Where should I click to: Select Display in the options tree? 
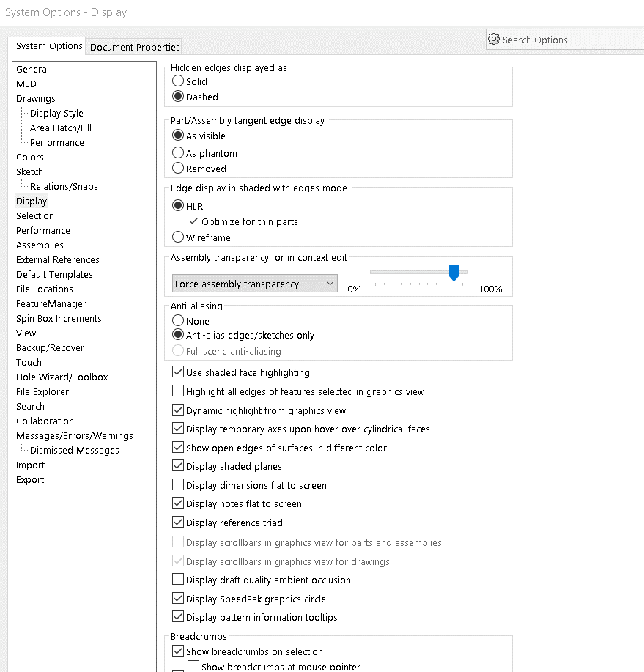32,201
